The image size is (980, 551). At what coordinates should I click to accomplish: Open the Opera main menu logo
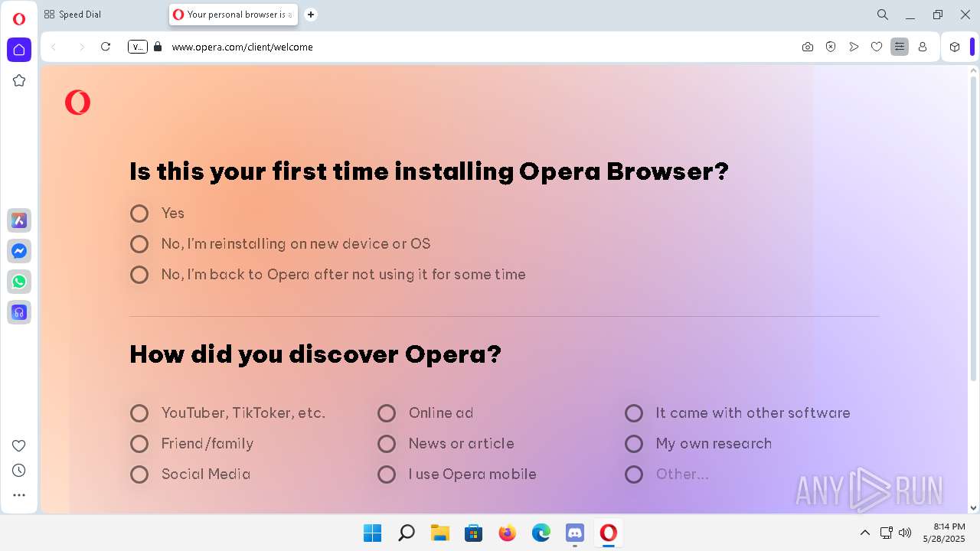pos(19,19)
